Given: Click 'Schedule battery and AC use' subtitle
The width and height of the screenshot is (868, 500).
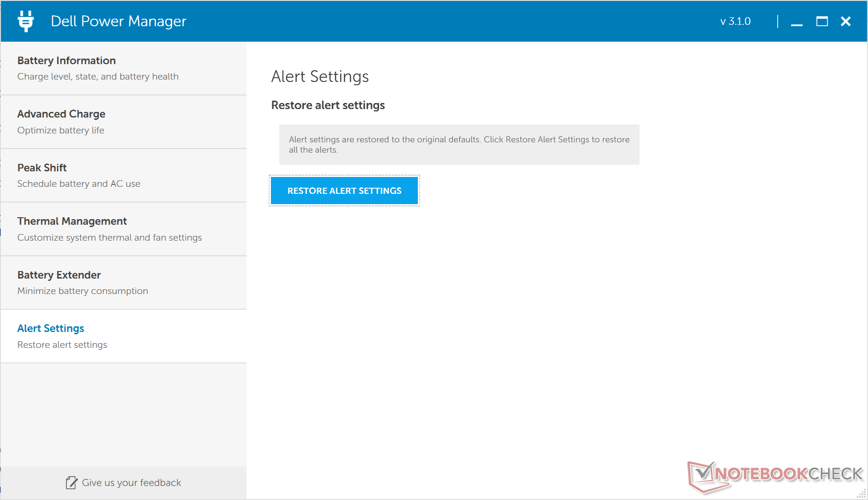Looking at the screenshot, I should pos(79,184).
